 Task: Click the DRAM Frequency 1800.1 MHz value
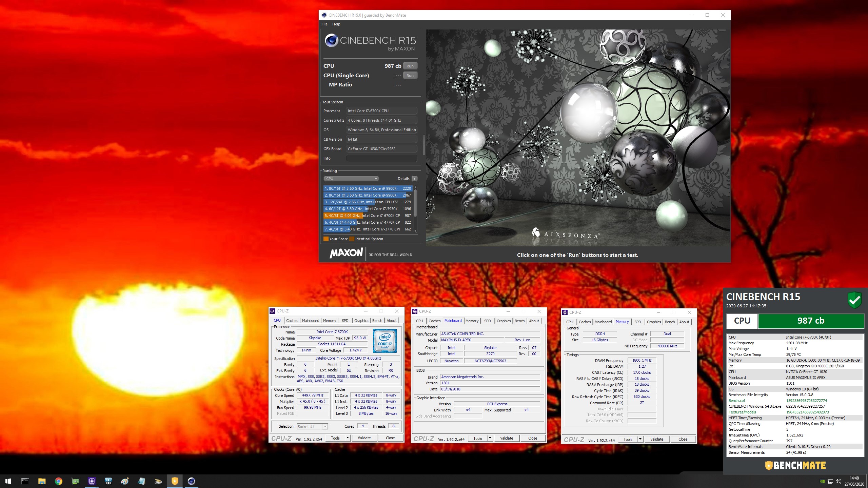pyautogui.click(x=642, y=360)
